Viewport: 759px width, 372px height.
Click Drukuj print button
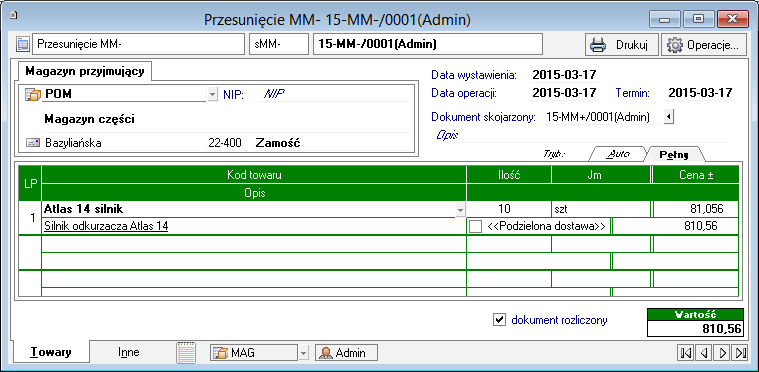[x=622, y=45]
